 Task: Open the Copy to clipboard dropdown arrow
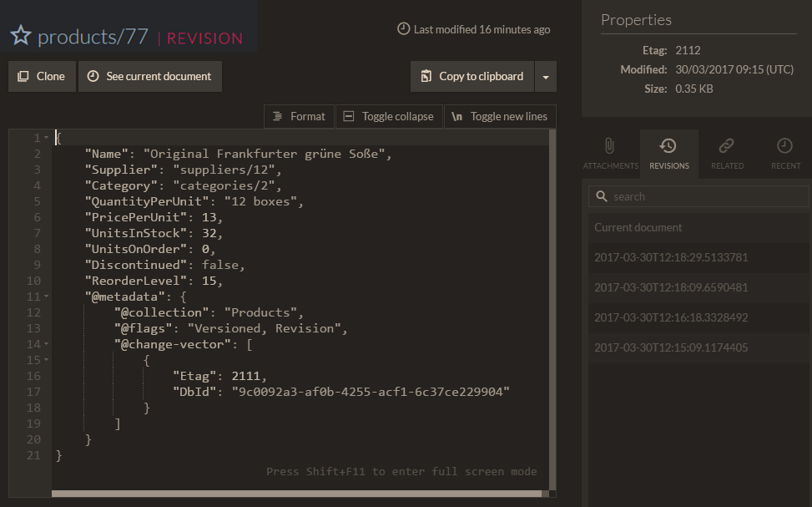pos(546,77)
